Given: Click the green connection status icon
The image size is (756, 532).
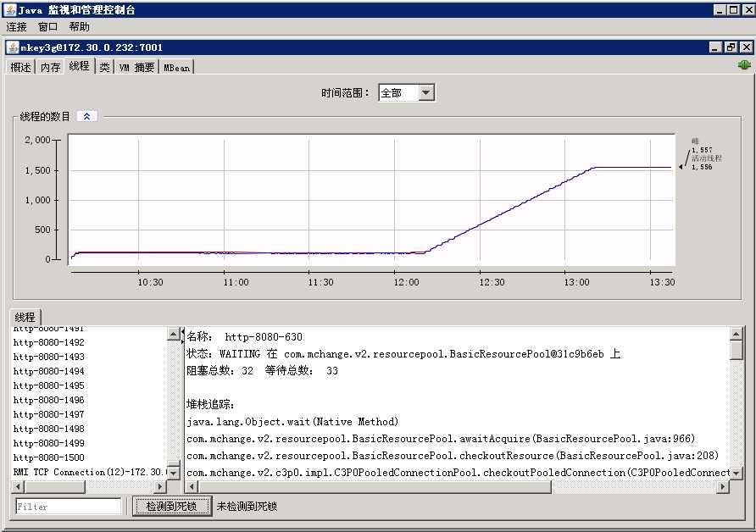Looking at the screenshot, I should click(744, 64).
